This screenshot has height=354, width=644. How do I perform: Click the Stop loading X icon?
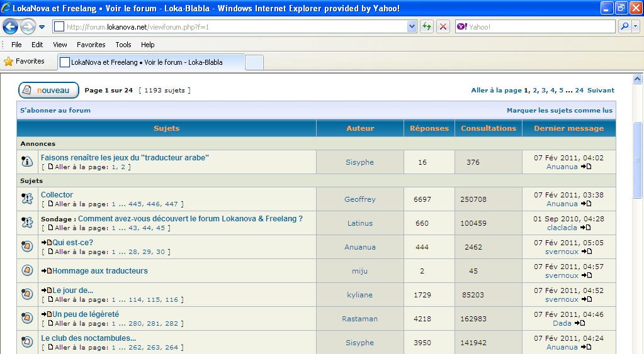(x=443, y=27)
